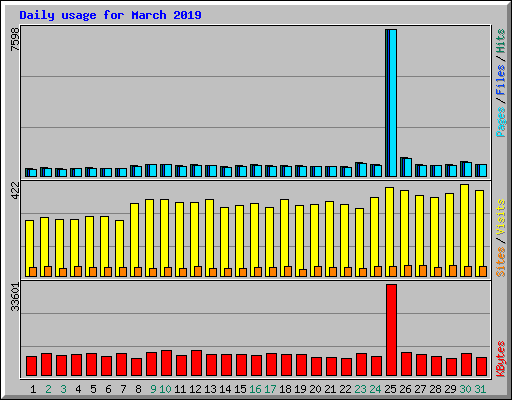Click x-axis day label 20
The height and width of the screenshot is (400, 512).
pos(315,389)
